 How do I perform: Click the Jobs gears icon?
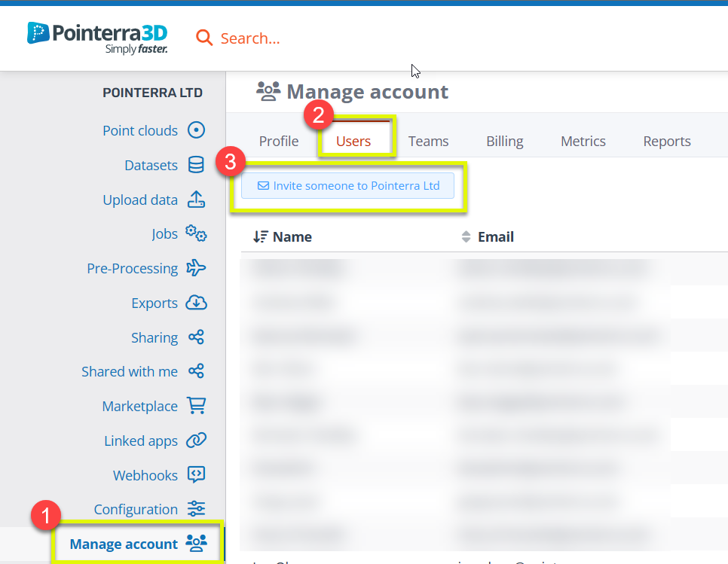(196, 233)
